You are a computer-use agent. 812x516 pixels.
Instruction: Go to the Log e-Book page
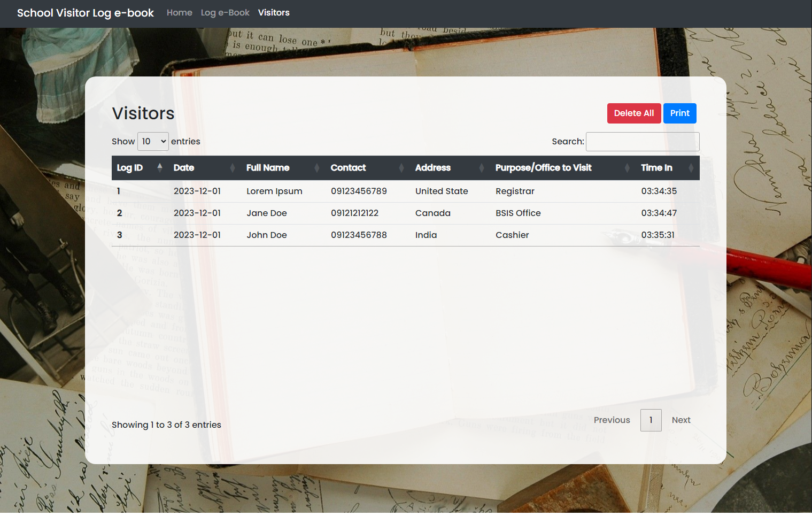pos(225,13)
